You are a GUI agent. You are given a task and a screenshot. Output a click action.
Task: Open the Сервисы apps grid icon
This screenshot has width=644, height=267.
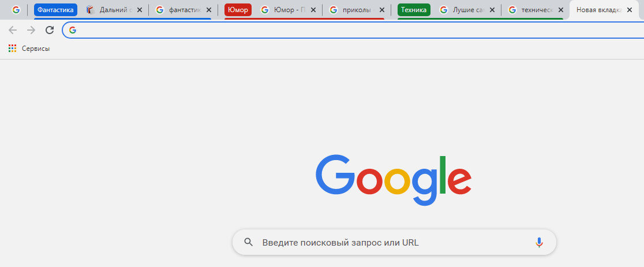12,49
